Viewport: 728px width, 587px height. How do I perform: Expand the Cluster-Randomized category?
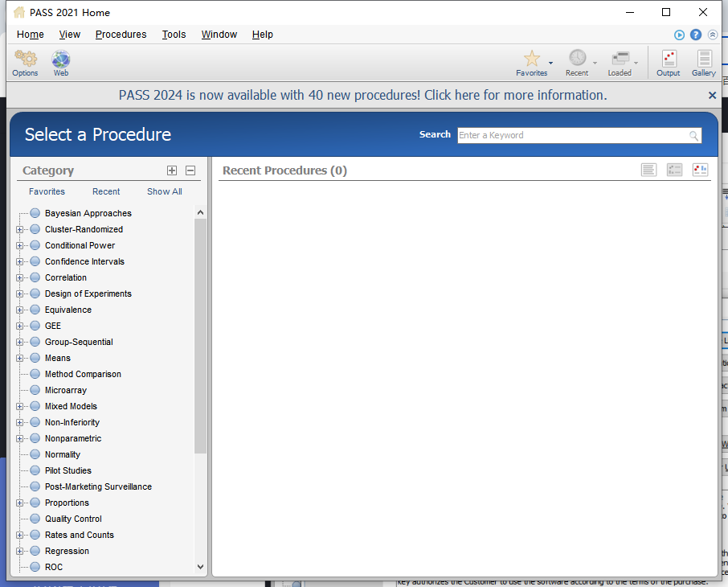(19, 230)
